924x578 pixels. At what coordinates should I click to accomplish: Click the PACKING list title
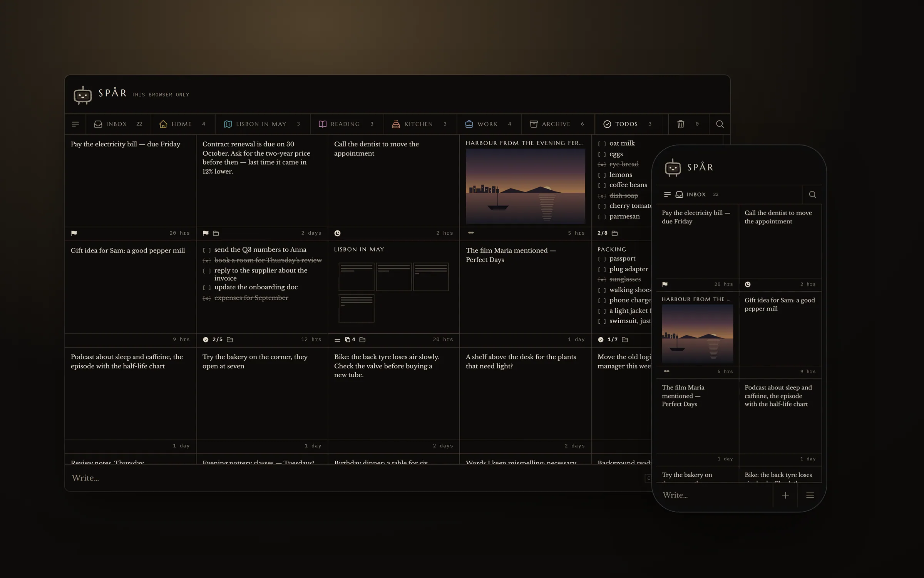click(x=612, y=249)
